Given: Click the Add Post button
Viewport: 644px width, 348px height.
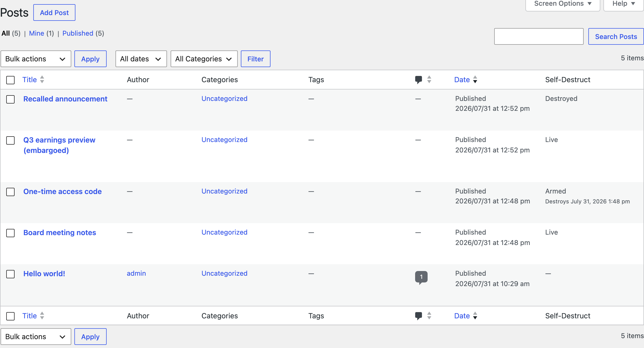Looking at the screenshot, I should coord(54,12).
